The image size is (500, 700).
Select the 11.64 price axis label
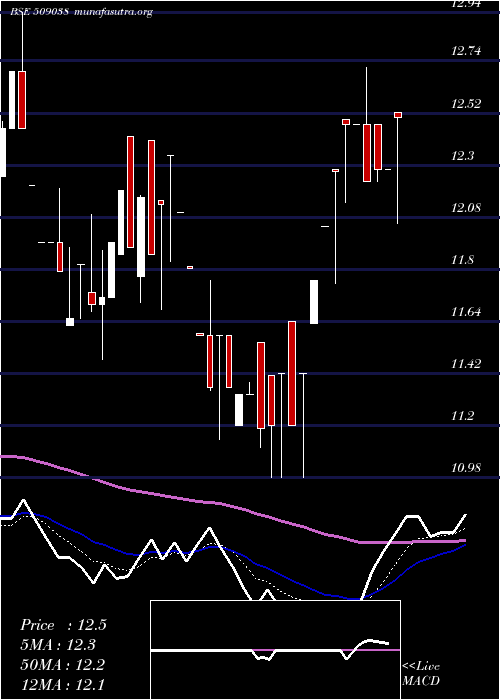[466, 312]
